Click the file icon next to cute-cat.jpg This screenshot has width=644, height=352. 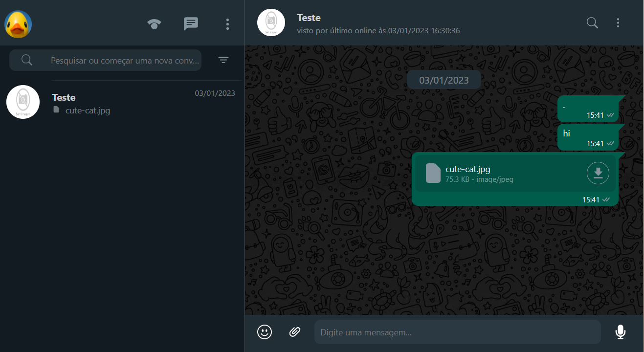coord(433,173)
